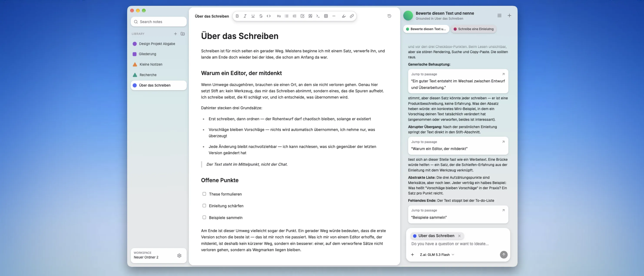Jump to the 'Beispiele sammeln' passage
The width and height of the screenshot is (644, 276).
[458, 214]
